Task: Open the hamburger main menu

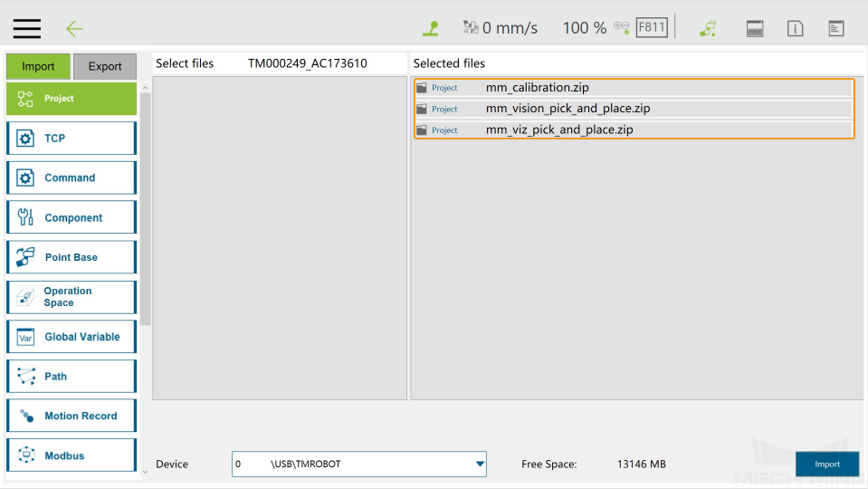Action: (26, 28)
